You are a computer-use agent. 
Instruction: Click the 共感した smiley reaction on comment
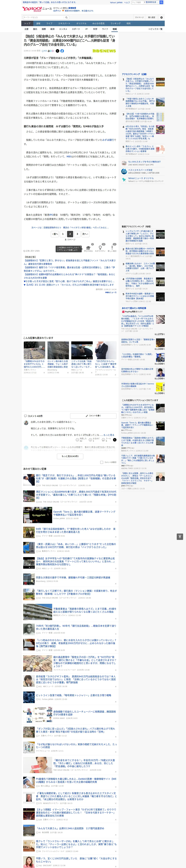click(x=81, y=440)
